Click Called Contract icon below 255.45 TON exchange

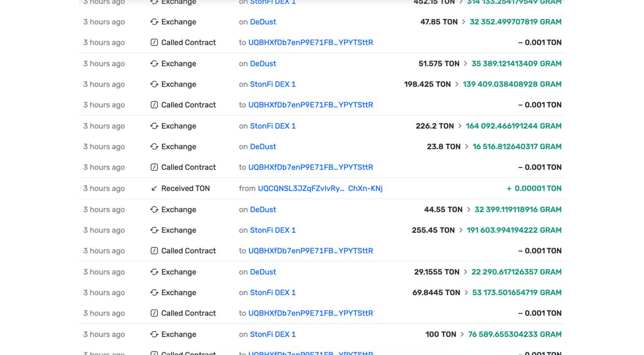(x=154, y=251)
